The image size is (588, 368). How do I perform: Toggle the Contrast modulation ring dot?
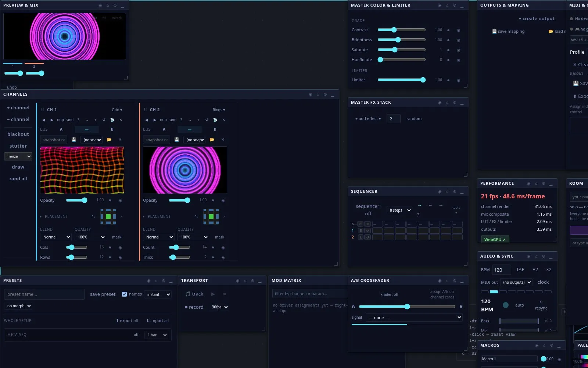pos(459,31)
